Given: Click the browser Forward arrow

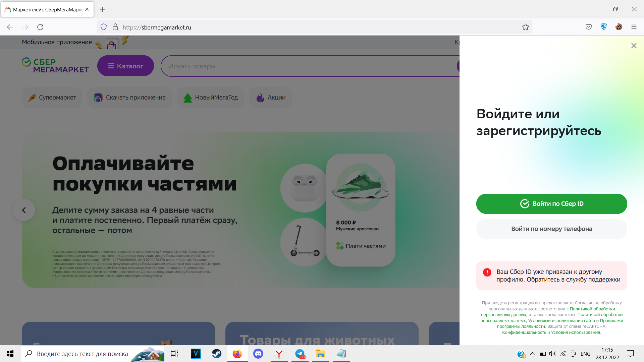Looking at the screenshot, I should (25, 27).
